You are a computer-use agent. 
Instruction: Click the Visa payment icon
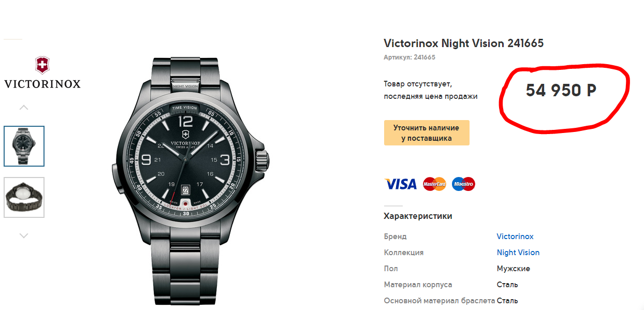401,184
